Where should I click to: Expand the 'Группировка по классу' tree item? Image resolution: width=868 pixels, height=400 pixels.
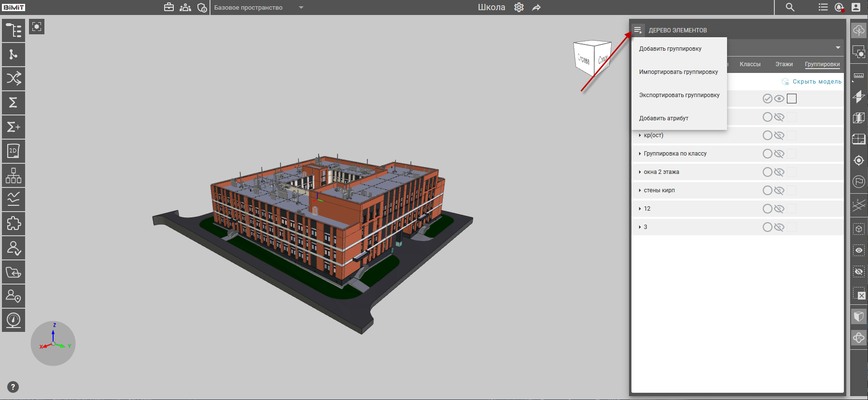click(x=640, y=154)
